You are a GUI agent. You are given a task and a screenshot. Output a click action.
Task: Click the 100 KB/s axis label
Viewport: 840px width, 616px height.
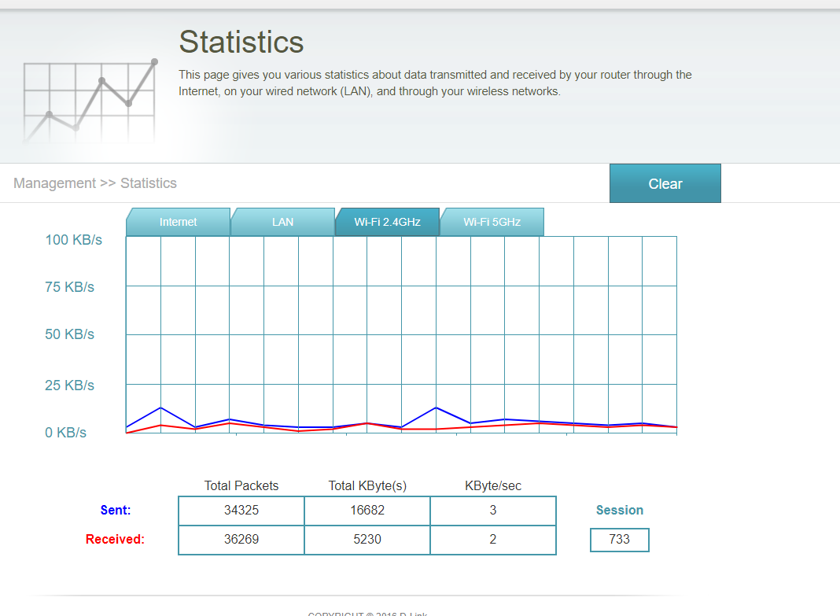73,240
